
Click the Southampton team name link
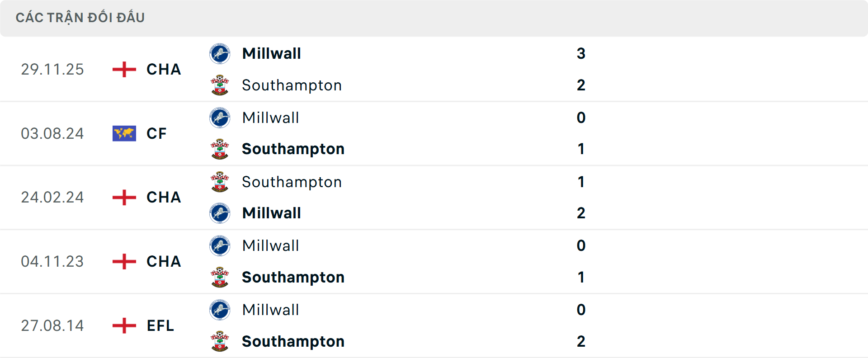pyautogui.click(x=292, y=85)
